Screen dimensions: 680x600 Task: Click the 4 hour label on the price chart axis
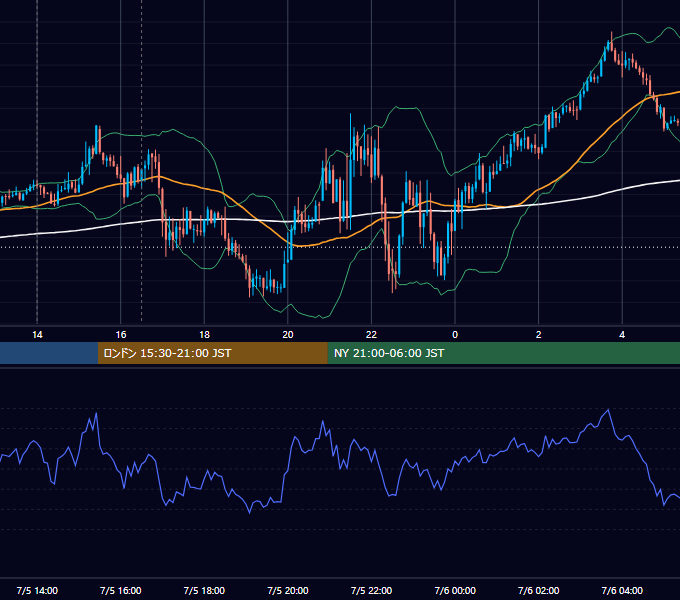pos(622,335)
